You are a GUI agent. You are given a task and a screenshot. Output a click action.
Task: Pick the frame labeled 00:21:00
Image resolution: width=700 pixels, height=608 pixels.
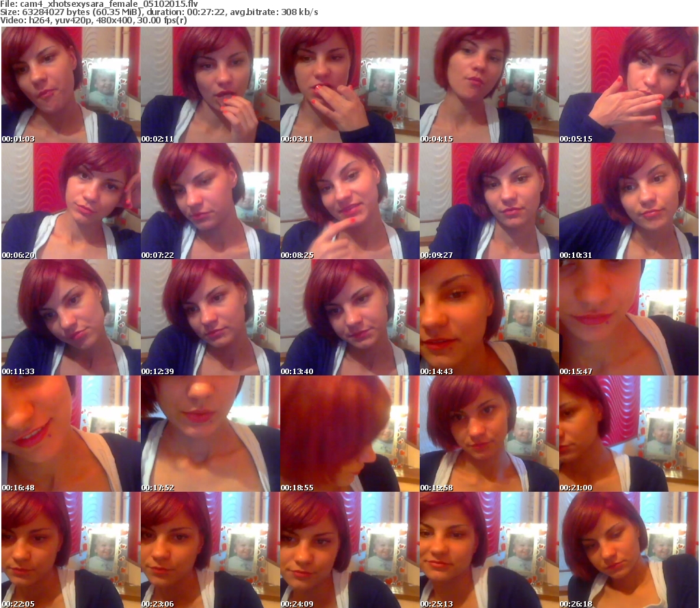(x=629, y=434)
